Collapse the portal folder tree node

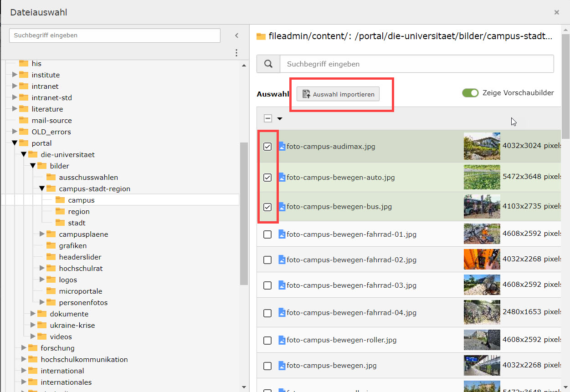click(x=15, y=143)
